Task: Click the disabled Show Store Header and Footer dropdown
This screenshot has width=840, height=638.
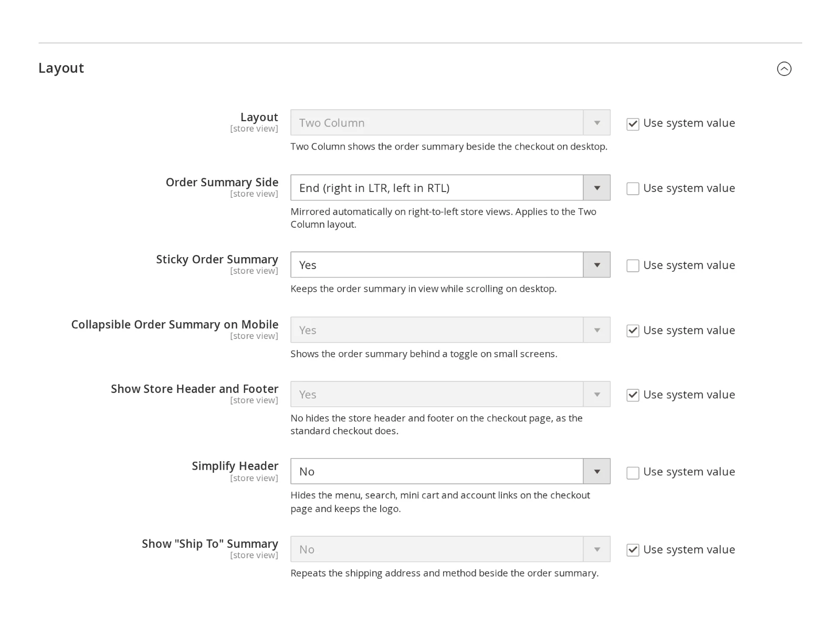Action: (x=450, y=395)
